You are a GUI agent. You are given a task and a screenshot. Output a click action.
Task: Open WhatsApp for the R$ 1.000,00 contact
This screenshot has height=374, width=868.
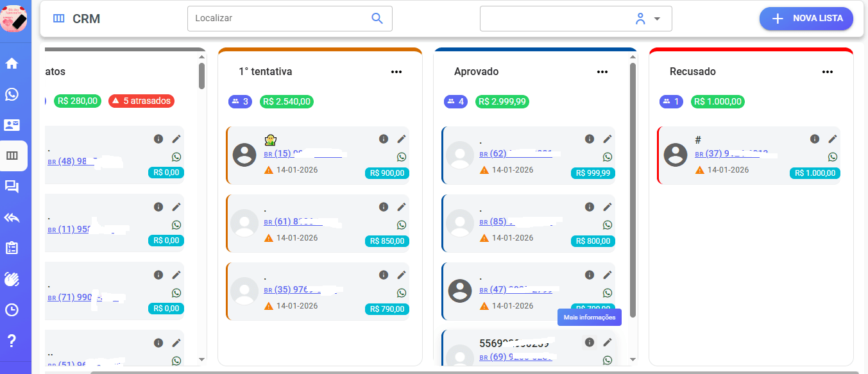833,156
